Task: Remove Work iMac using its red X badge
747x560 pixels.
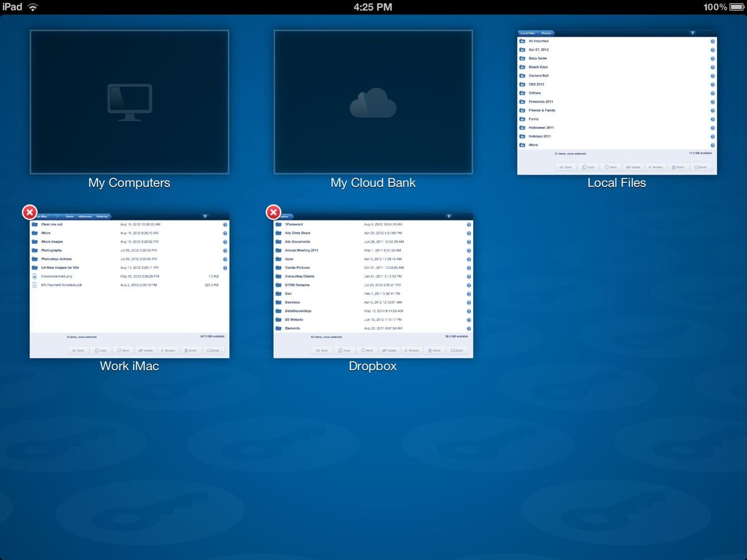Action: [x=29, y=212]
